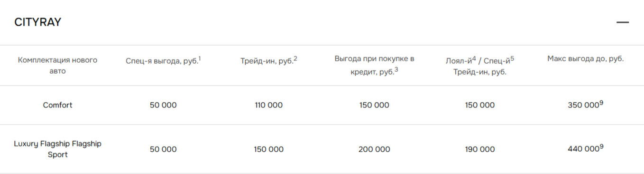Open footnote 2 next to Трейд-ин header
The width and height of the screenshot is (644, 174).
coord(295,58)
